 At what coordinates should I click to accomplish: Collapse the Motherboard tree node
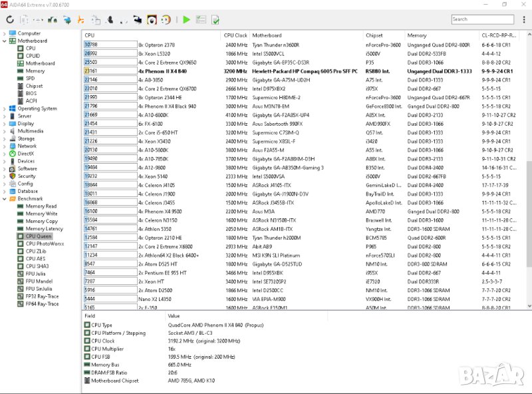click(5, 41)
